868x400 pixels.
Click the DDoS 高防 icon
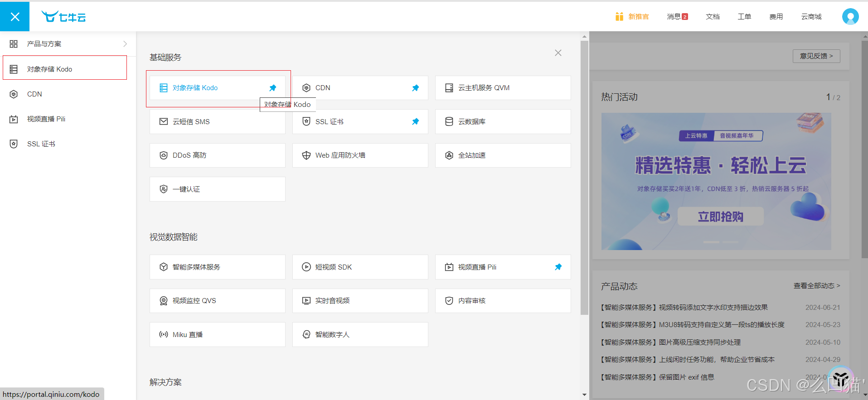[164, 155]
